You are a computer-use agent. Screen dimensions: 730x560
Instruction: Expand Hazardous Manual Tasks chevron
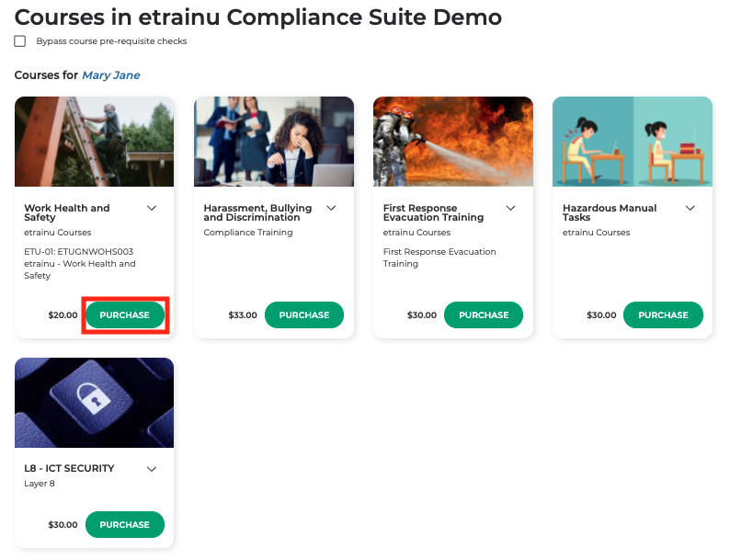690,209
